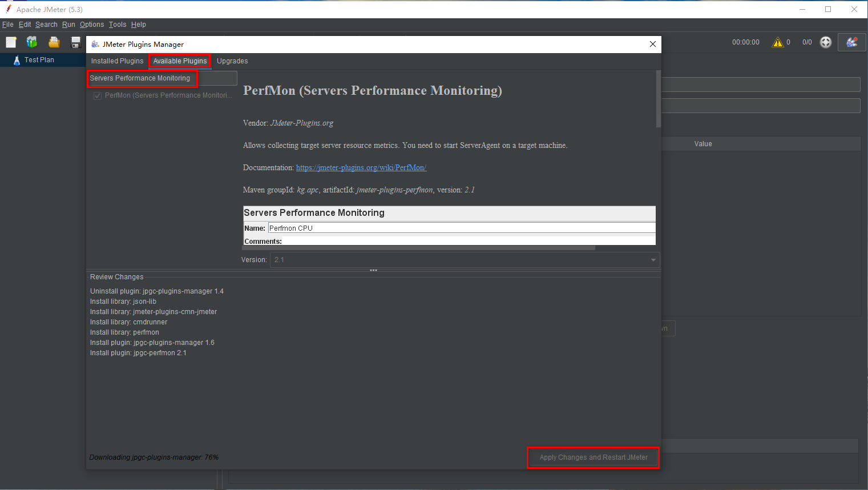Open the Edit menu
The image size is (868, 490).
coord(25,25)
